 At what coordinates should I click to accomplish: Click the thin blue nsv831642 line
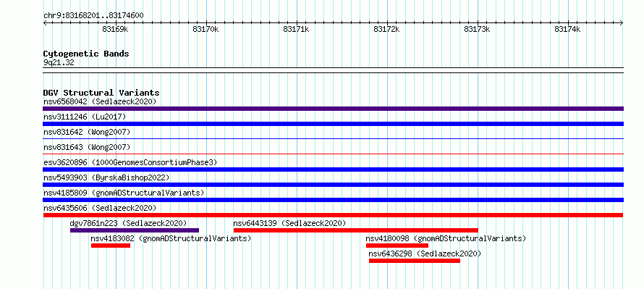coord(333,138)
